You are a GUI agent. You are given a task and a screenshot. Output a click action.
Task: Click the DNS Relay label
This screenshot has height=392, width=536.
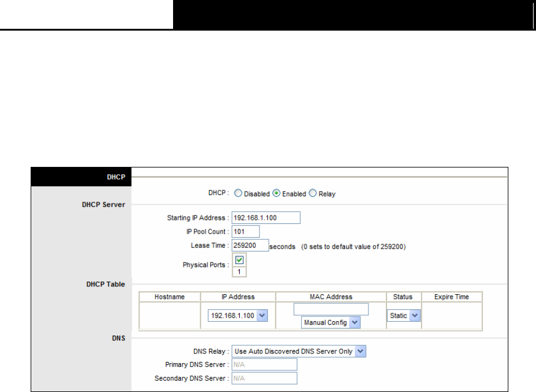(x=211, y=351)
